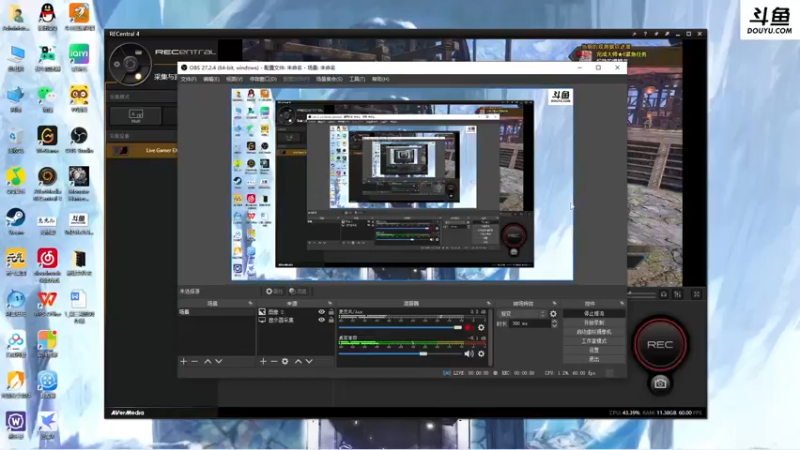
Task: Open transition properties gear icon
Action: [554, 314]
